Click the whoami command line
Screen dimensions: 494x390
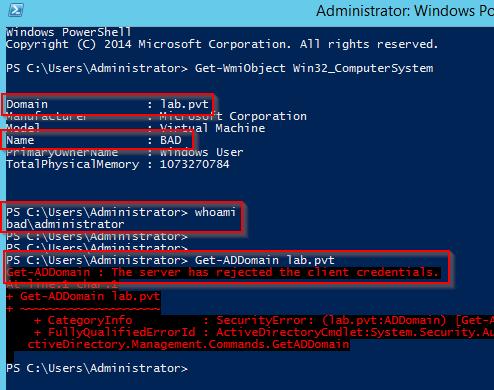coord(121,212)
